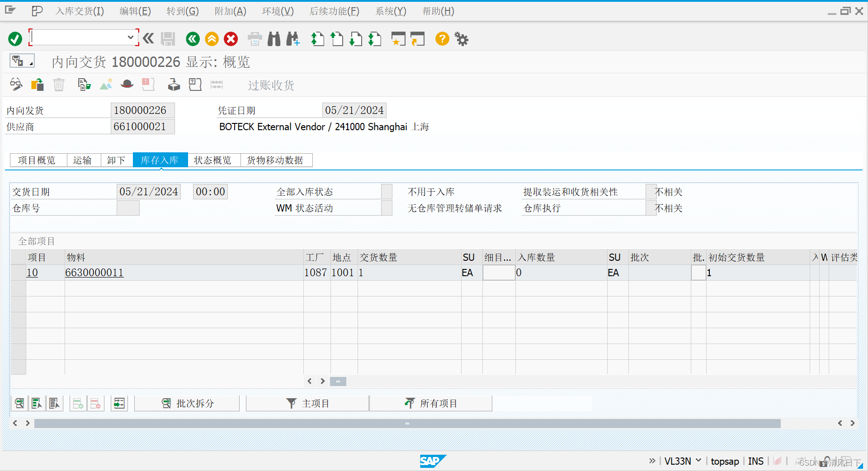
Task: Click the 过账收货 button
Action: click(x=271, y=85)
